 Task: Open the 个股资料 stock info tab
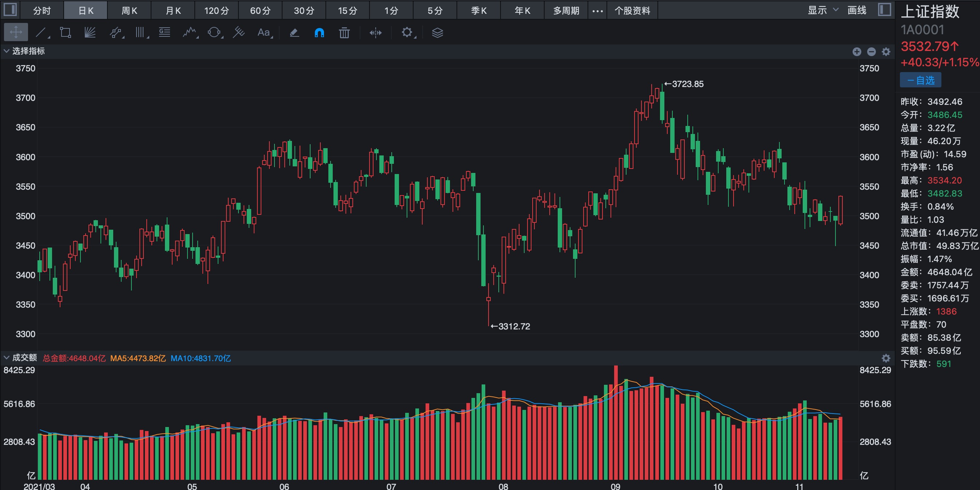pyautogui.click(x=633, y=10)
